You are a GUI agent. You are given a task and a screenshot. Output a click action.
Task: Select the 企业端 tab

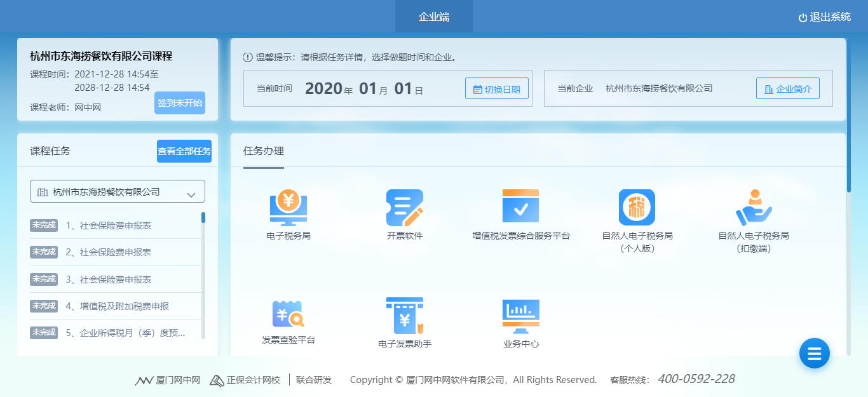tap(434, 17)
